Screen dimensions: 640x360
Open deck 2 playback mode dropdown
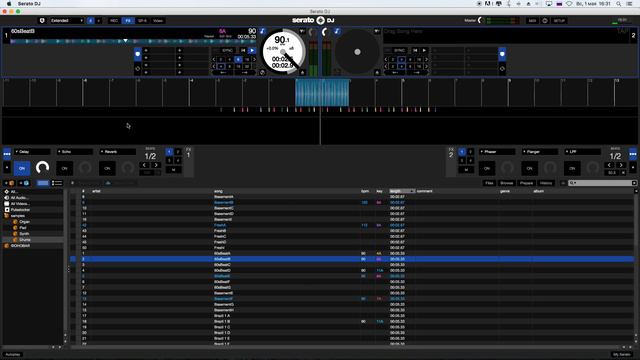pyautogui.click(x=377, y=31)
